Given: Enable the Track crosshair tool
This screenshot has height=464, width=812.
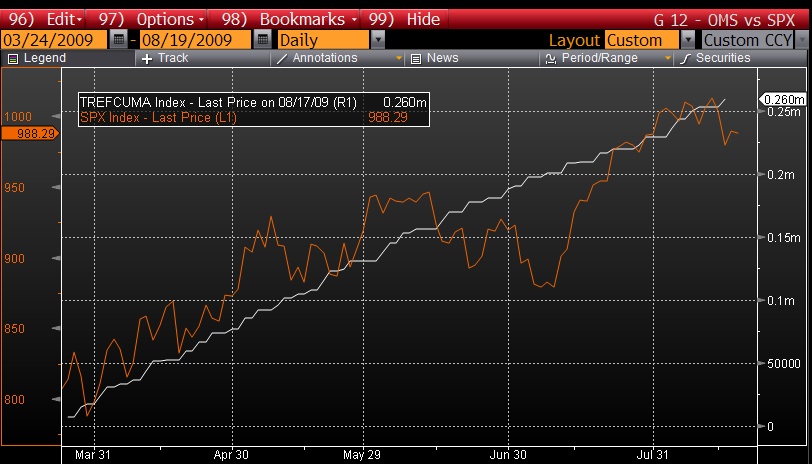Looking at the screenshot, I should (x=202, y=58).
